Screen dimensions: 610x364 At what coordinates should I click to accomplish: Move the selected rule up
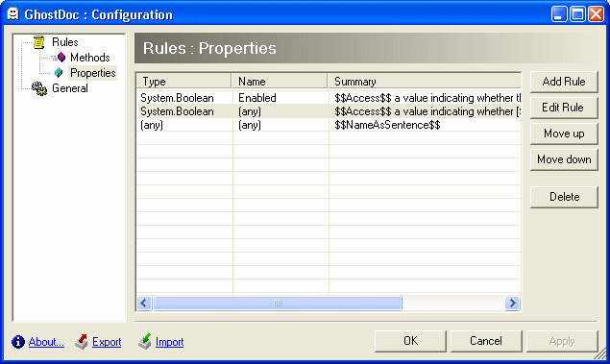point(564,133)
